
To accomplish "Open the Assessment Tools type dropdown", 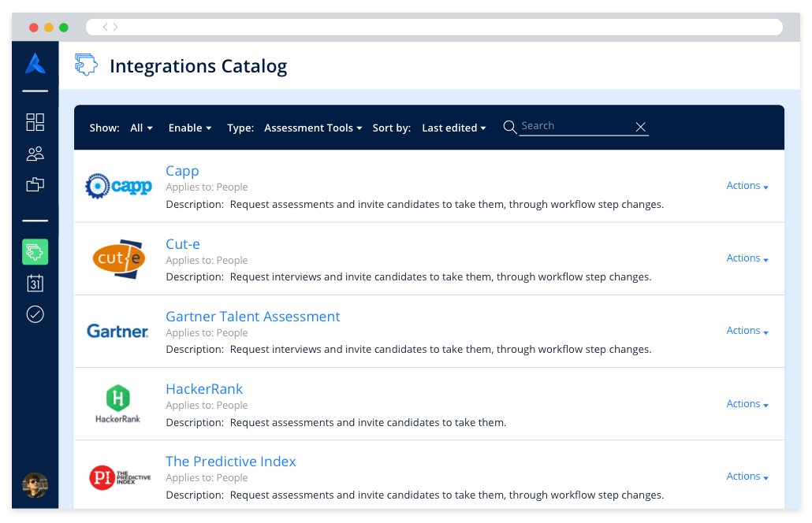I will coord(313,128).
